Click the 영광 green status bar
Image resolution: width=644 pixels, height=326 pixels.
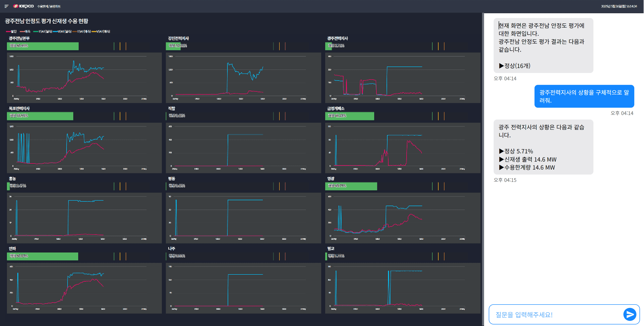point(351,186)
